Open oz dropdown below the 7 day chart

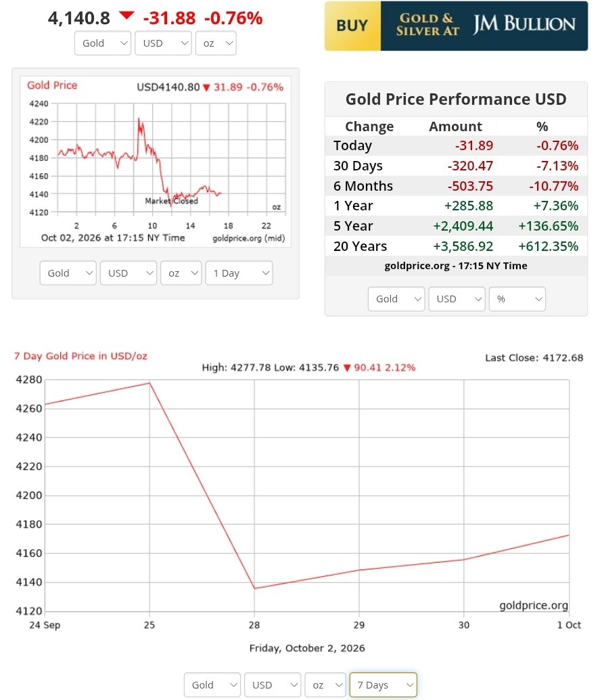click(x=325, y=685)
